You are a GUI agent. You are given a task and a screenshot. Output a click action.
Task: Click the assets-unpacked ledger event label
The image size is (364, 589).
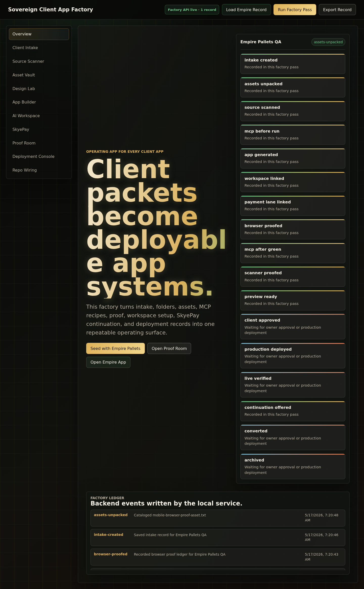(111, 515)
